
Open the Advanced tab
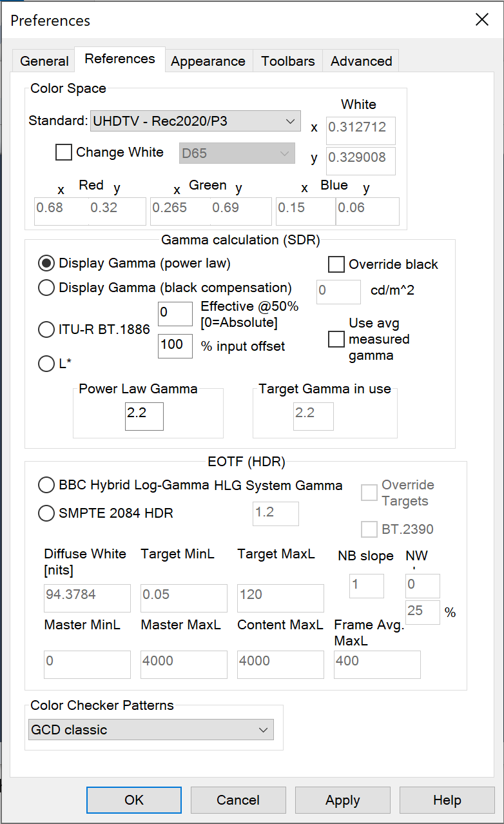pyautogui.click(x=360, y=61)
